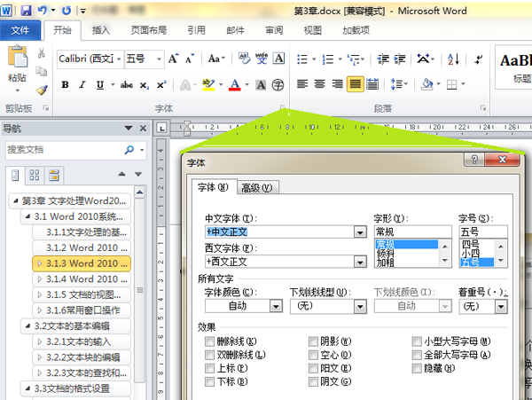
Task: Check the 删除线 (K) checkbox
Action: (x=209, y=341)
